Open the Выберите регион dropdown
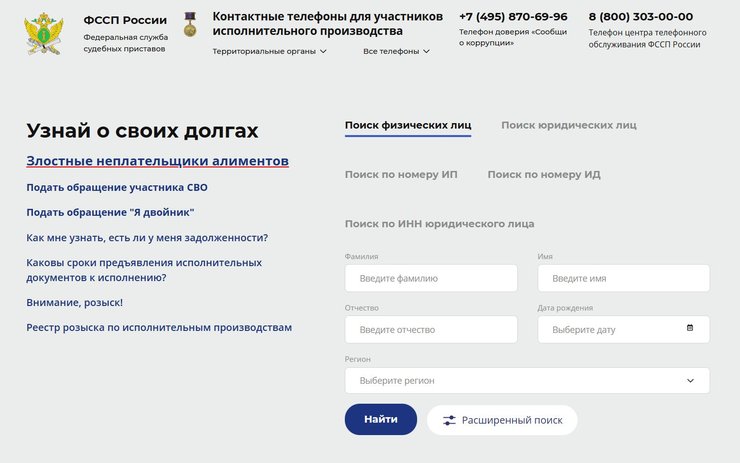 coord(527,380)
